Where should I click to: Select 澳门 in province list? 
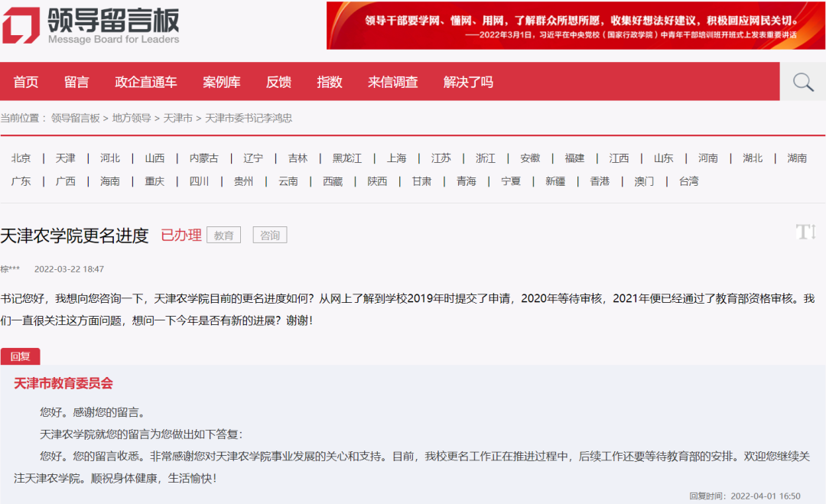point(644,181)
